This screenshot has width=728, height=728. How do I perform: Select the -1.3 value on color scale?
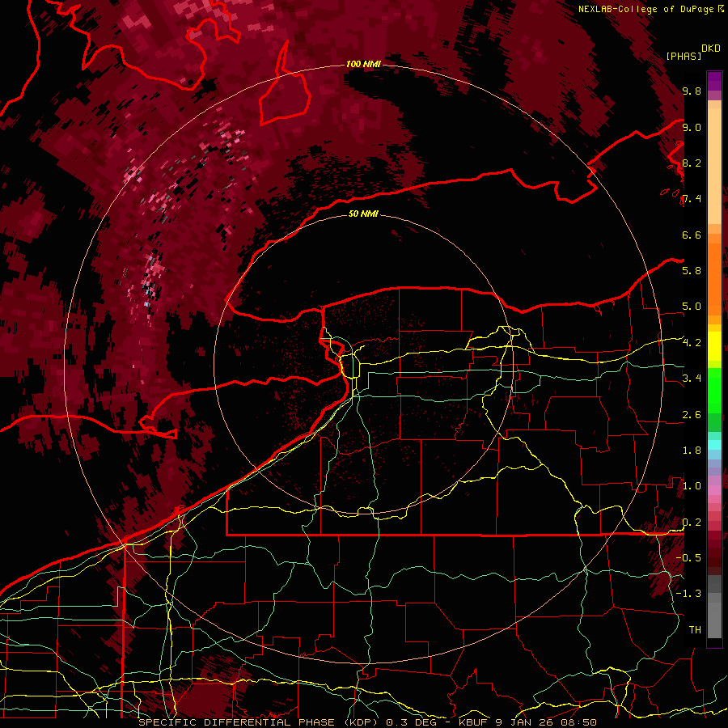[688, 594]
